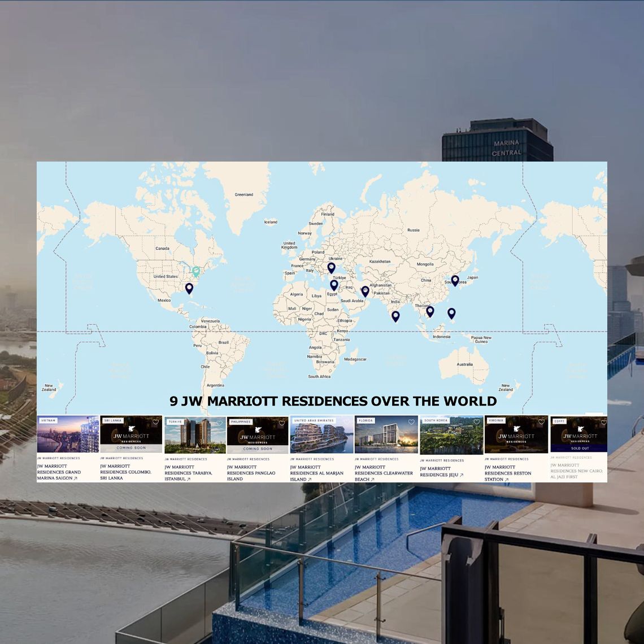
Task: Open JW Marriott Residences Al Marjan Island link
Action: 317,473
